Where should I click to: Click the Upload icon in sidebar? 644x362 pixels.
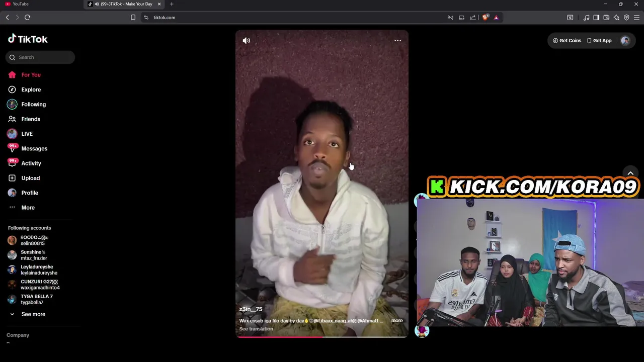12,178
